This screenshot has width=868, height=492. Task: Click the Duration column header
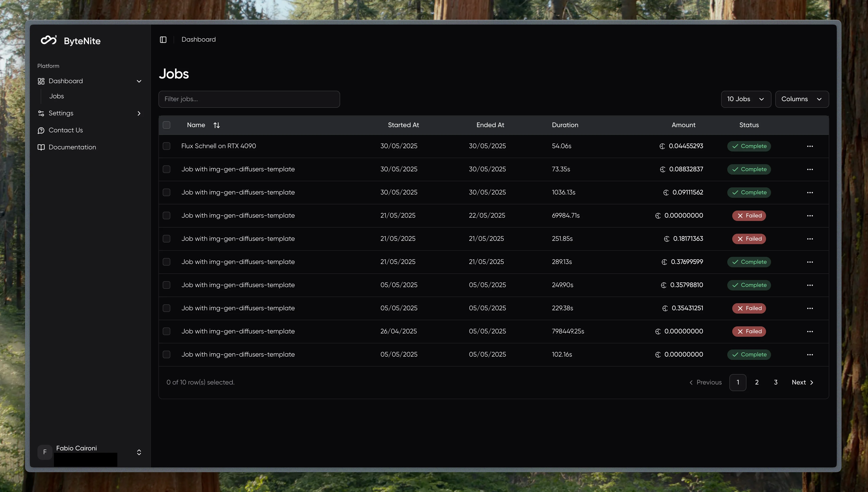coord(565,125)
